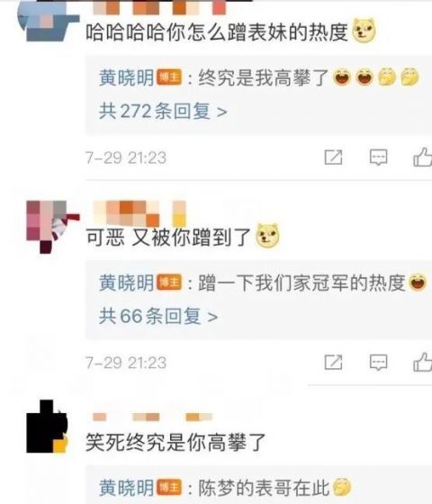
Task: Tap share icon on first comment
Action: tap(333, 157)
